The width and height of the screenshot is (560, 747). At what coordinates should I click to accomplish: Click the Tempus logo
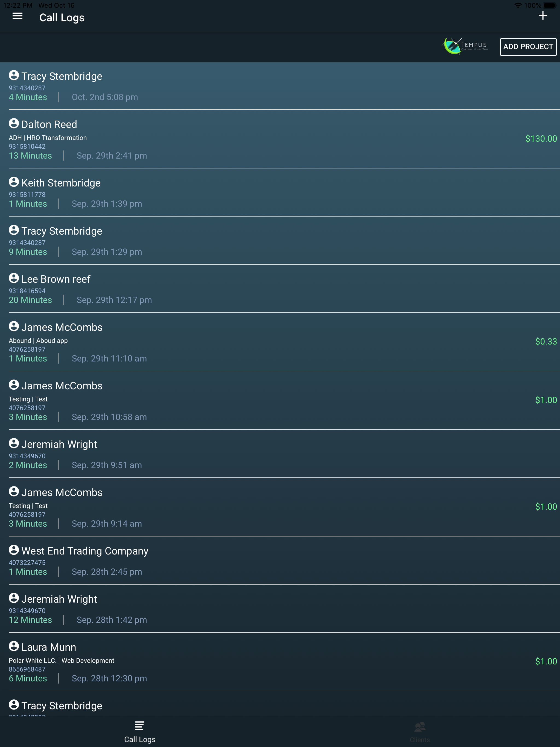point(465,46)
